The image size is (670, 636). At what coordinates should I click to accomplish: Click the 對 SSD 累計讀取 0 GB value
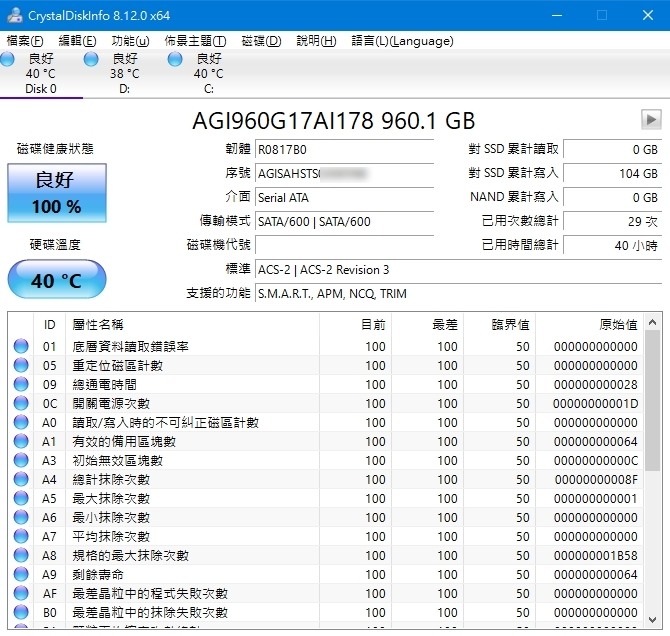pos(612,150)
